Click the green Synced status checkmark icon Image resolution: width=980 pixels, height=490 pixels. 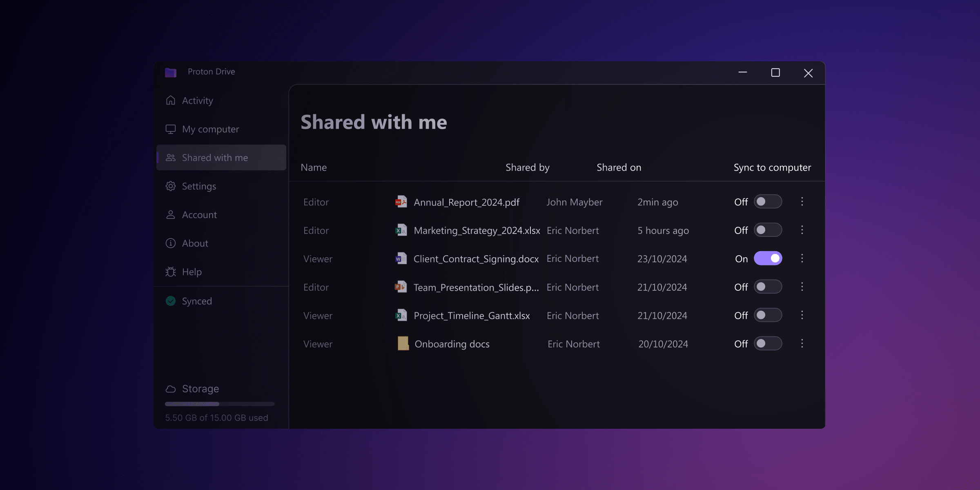tap(171, 301)
